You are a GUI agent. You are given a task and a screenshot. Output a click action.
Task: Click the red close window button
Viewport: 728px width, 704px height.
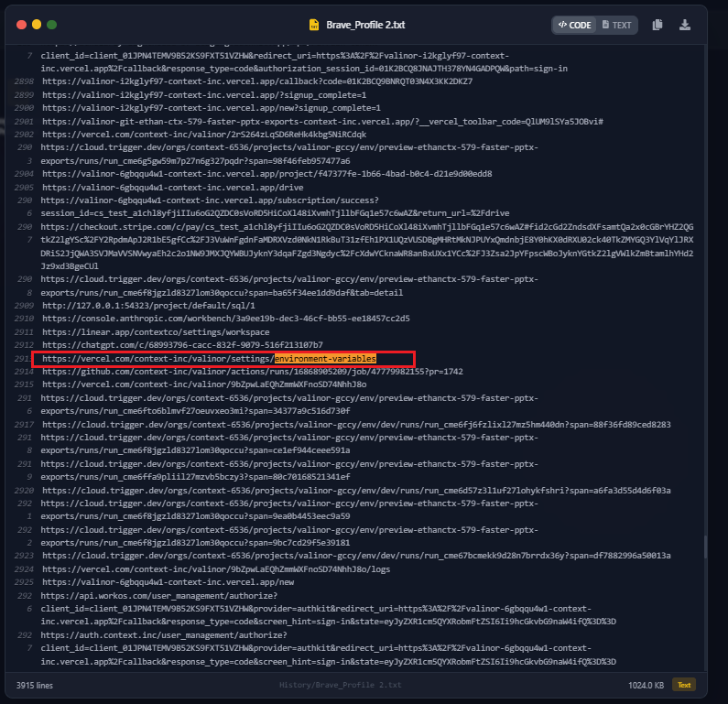click(x=21, y=25)
